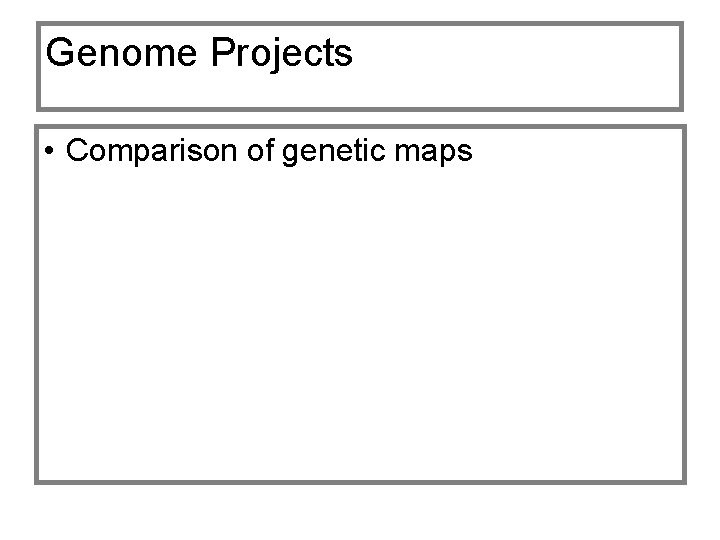Select the content placeholder's bottom border
The height and width of the screenshot is (540, 720).
[x=360, y=482]
